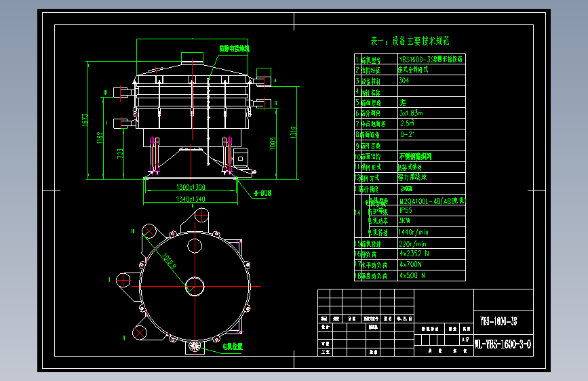Click the horizontal dynamic load '4x700N'
The height and width of the screenshot is (381, 588).
coord(410,264)
